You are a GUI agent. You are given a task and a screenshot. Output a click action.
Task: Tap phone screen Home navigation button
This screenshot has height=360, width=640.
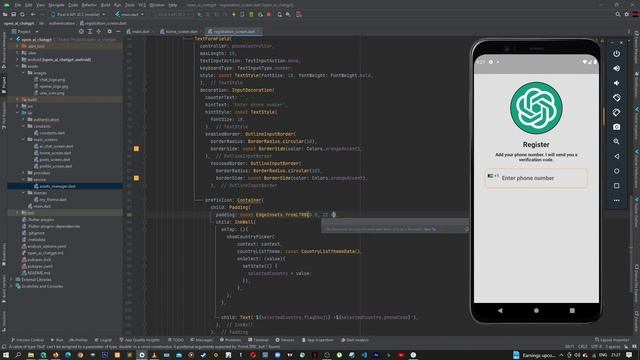(536, 311)
